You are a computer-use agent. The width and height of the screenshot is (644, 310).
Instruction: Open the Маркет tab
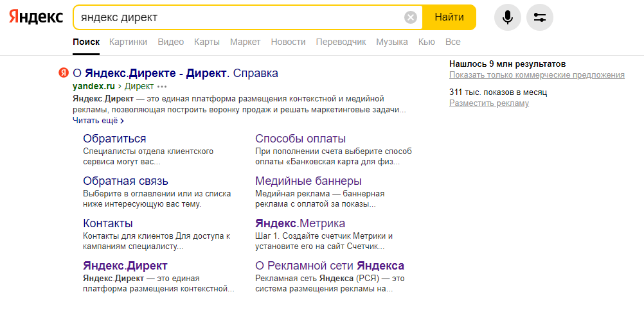pos(246,42)
